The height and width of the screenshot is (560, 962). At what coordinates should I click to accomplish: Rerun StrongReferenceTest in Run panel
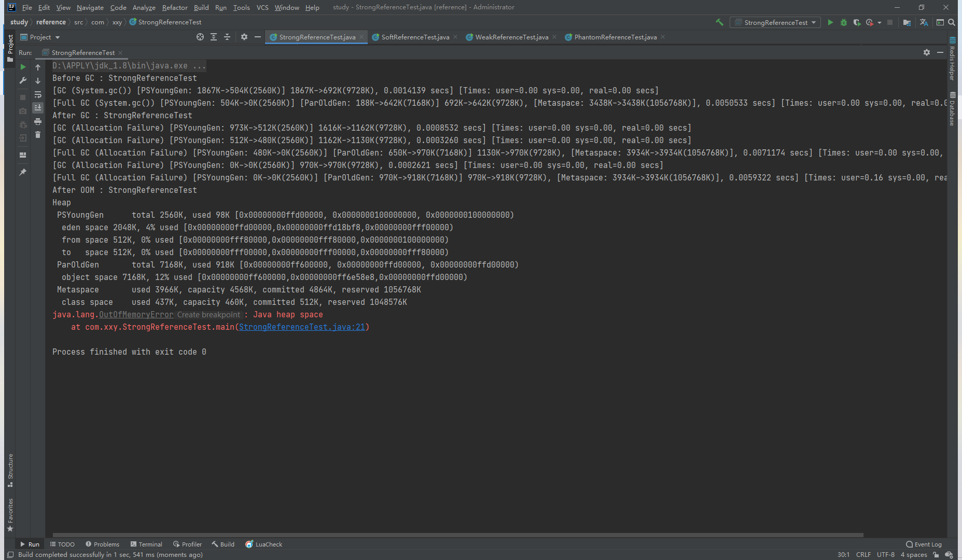coord(23,67)
